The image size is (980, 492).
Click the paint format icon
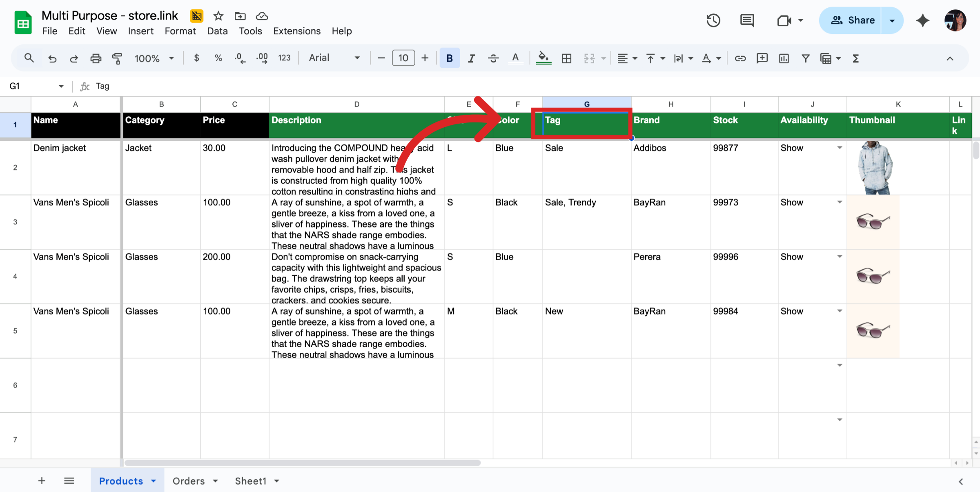[117, 58]
